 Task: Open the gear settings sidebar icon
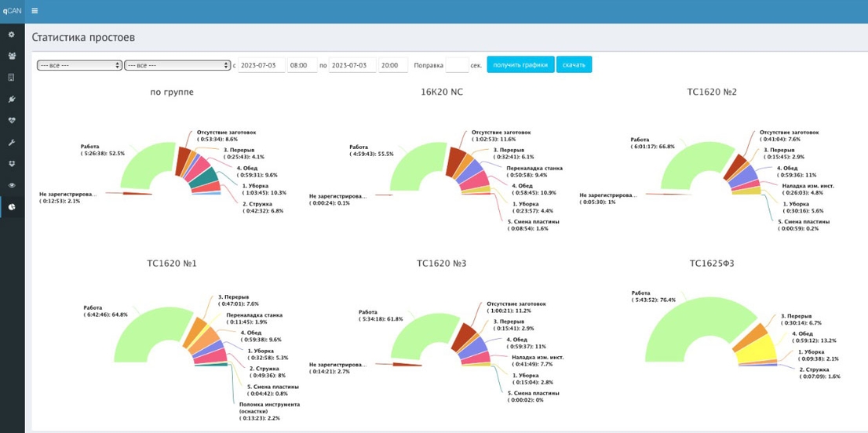[x=13, y=35]
